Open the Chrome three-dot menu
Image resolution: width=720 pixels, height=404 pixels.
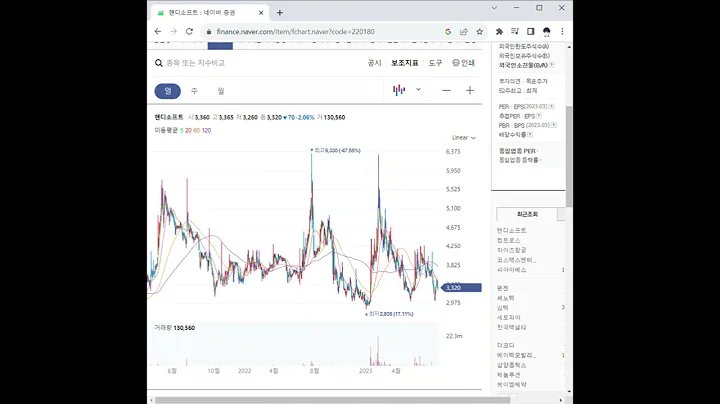coord(562,31)
